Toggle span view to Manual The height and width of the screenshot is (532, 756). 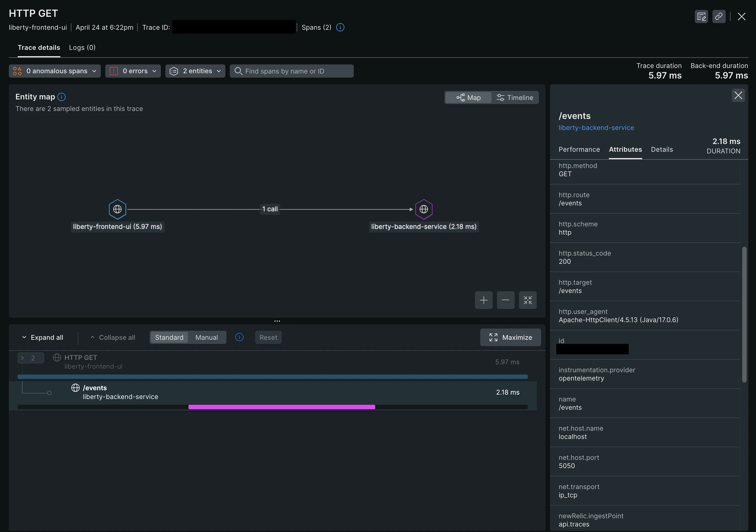click(206, 338)
